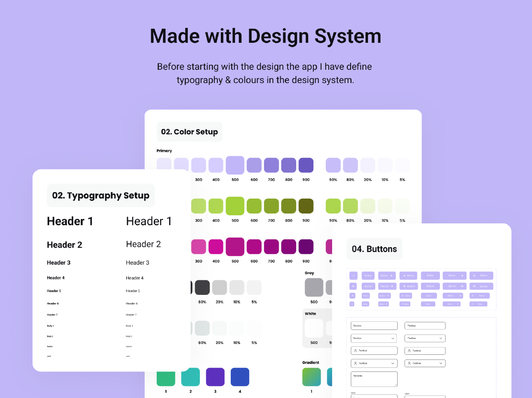
Task: Click the user icon in the right dropdown Textbox
Action: (409, 363)
